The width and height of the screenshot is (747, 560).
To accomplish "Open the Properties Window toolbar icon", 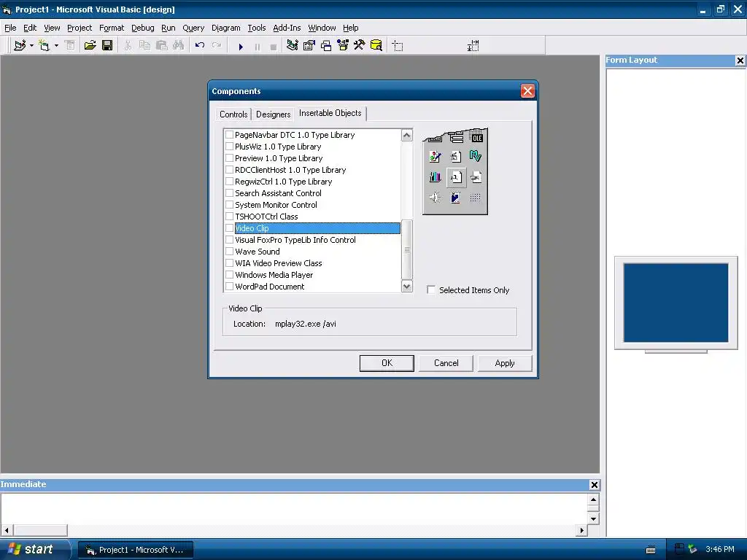I will coord(309,46).
